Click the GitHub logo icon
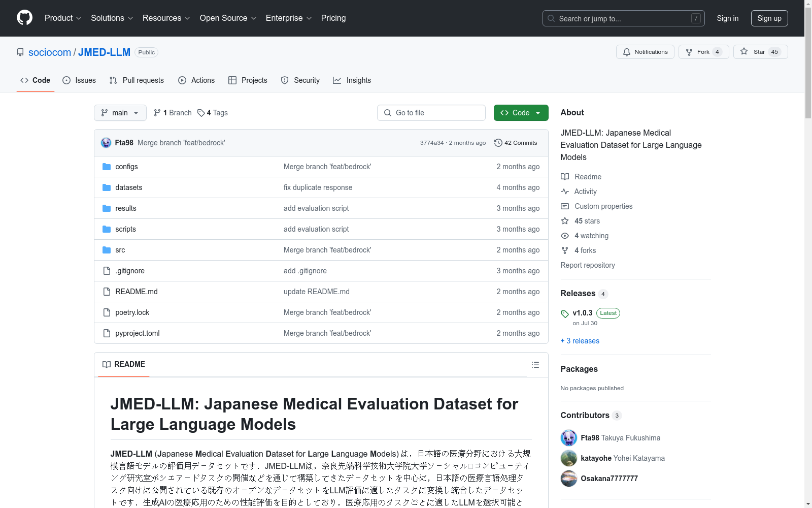The image size is (812, 508). click(x=24, y=18)
